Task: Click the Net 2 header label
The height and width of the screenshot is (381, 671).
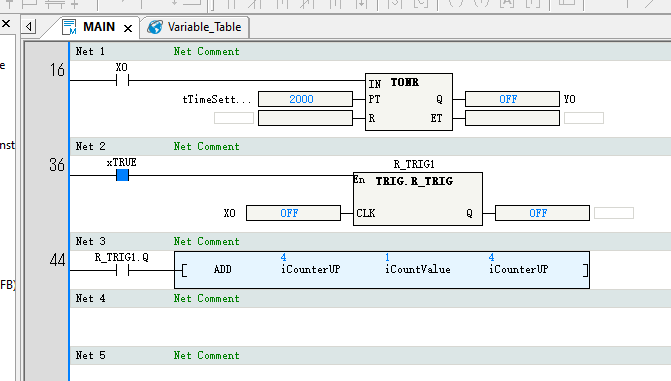Action: [90, 146]
